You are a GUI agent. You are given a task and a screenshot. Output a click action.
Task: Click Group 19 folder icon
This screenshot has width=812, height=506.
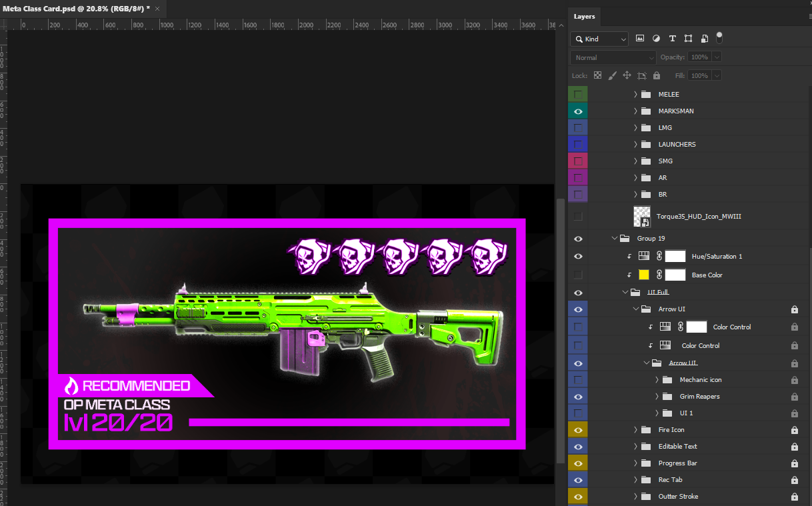(x=625, y=238)
